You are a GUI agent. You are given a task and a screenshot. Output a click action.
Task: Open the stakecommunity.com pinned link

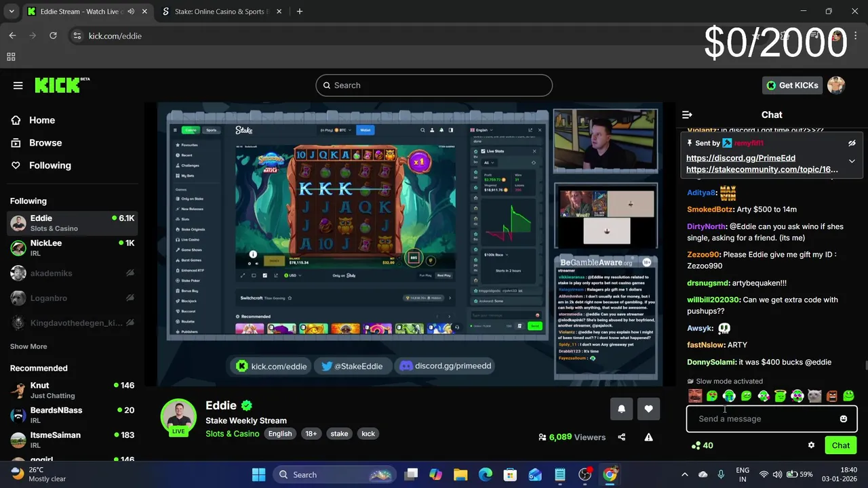click(762, 169)
